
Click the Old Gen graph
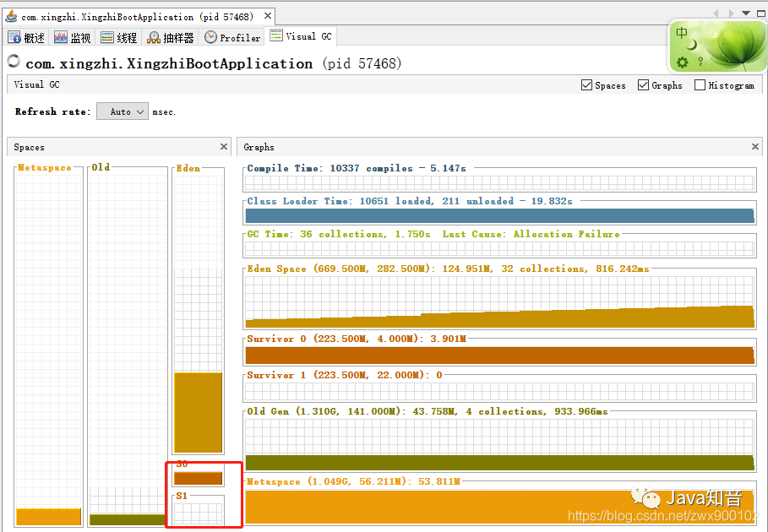[499, 445]
